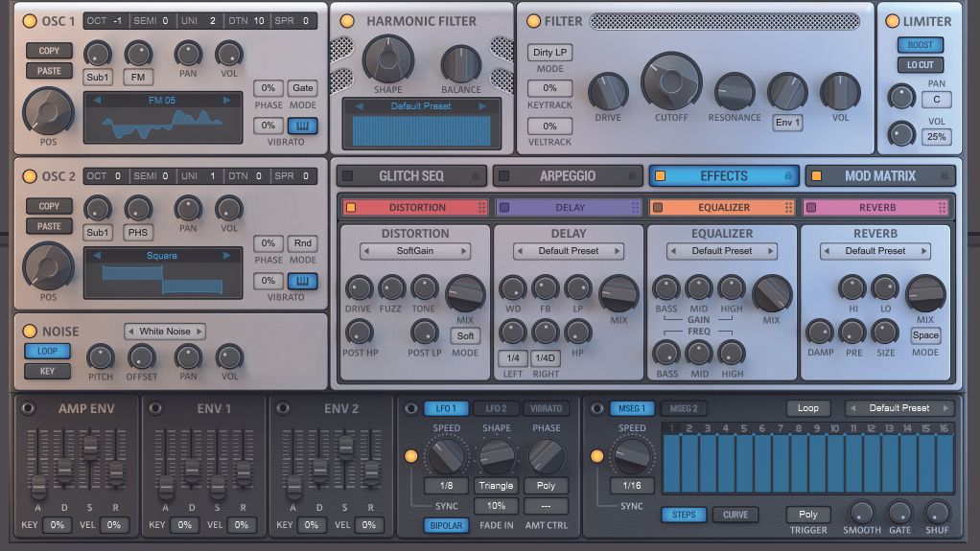Toggle HARMONIC FILTER power indicator

[347, 21]
